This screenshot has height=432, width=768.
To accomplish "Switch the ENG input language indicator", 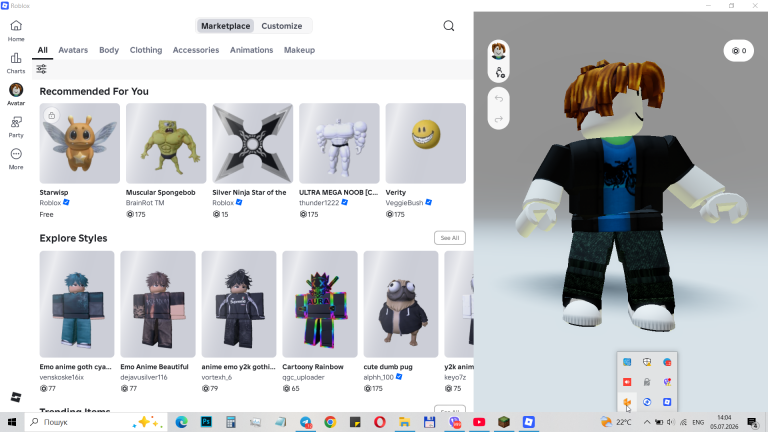I will (x=698, y=422).
